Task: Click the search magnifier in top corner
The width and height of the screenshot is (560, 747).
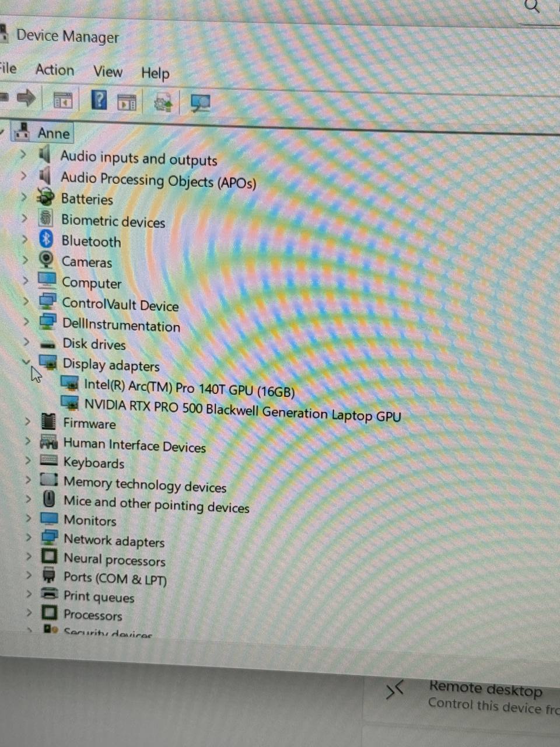Action: click(x=533, y=6)
